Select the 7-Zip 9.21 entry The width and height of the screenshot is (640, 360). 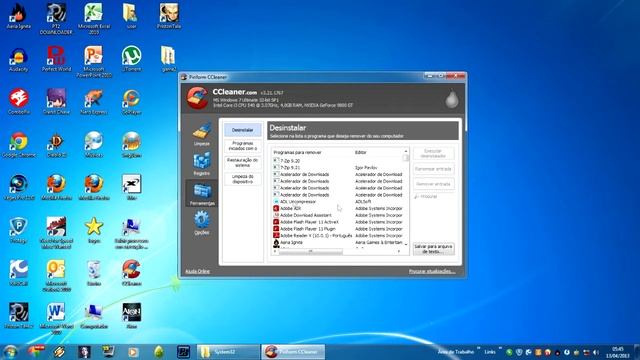tap(290, 168)
